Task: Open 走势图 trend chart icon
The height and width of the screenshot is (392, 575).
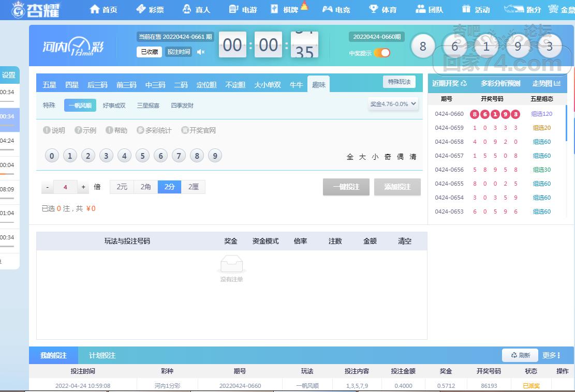Action: [x=557, y=84]
